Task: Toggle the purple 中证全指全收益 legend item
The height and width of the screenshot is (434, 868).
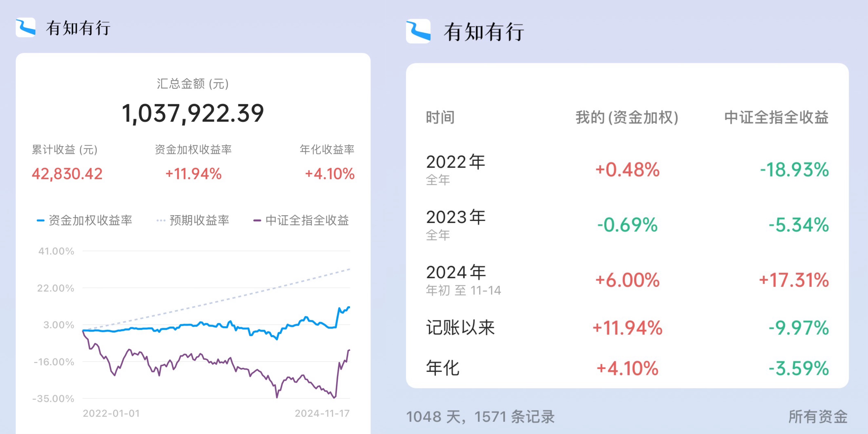Action: [x=301, y=220]
